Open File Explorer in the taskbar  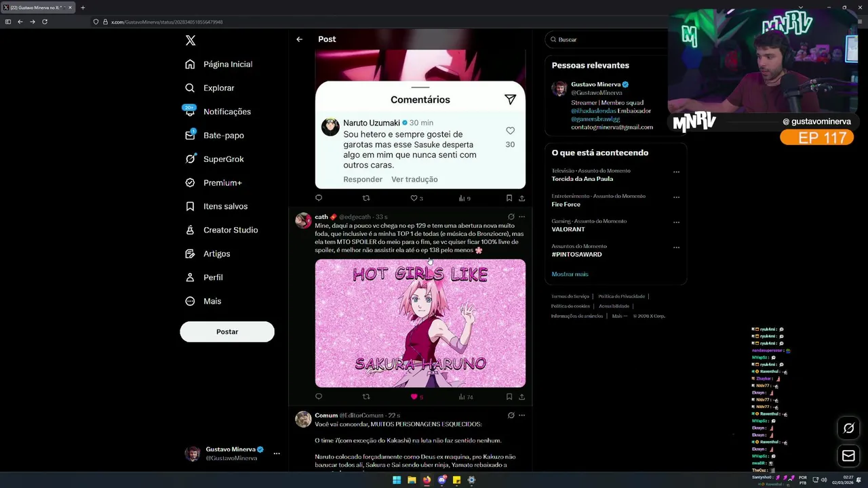pos(412,480)
